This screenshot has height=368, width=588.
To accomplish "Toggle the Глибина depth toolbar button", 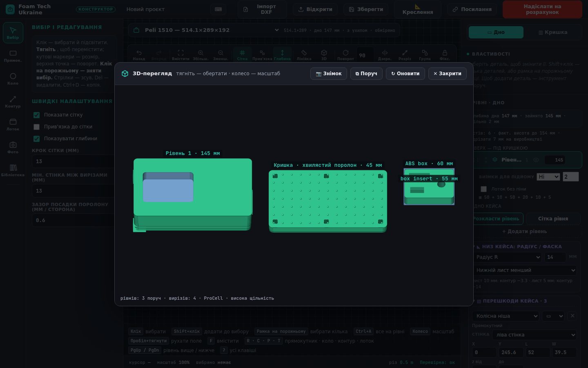I will click(282, 55).
